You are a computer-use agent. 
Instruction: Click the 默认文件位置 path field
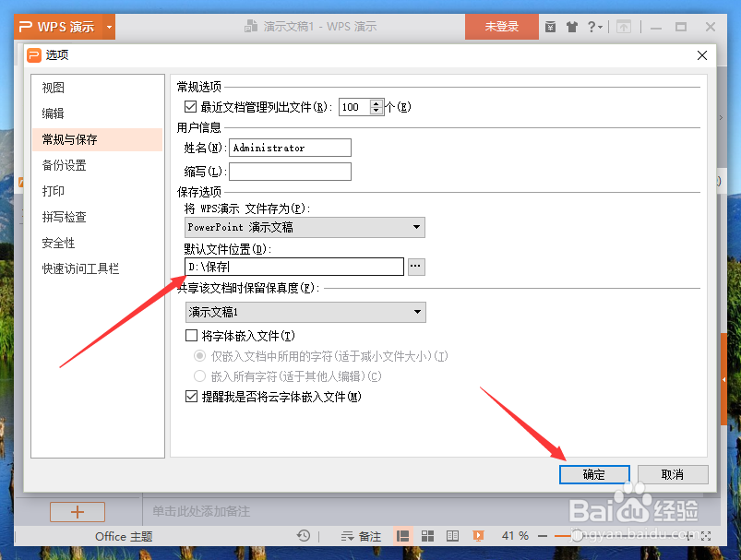[294, 267]
